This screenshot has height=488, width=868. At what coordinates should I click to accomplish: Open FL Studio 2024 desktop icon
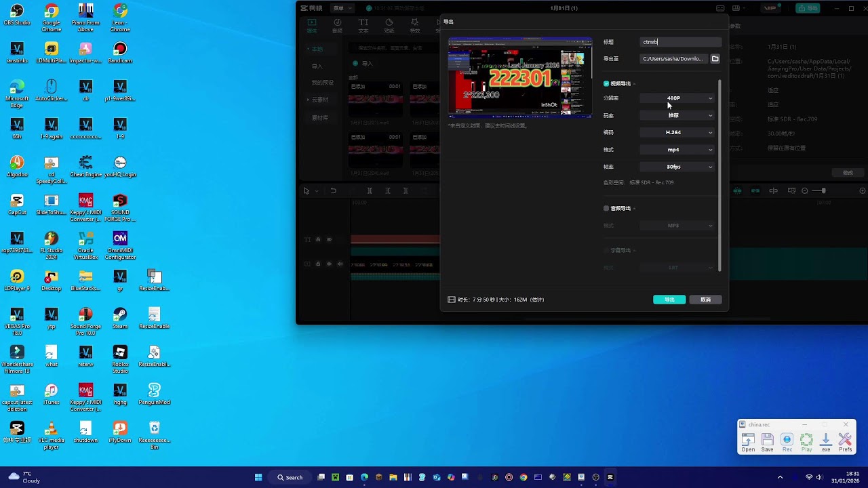[x=52, y=245]
